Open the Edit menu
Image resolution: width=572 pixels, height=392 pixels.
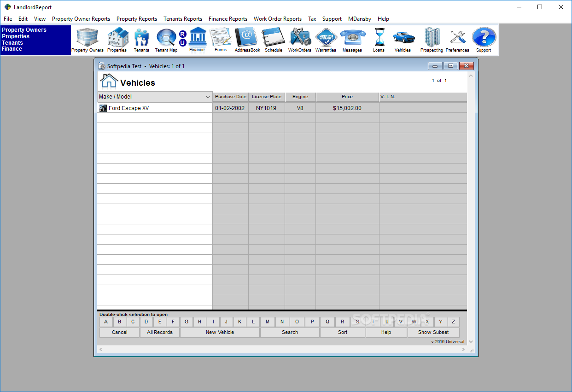(23, 19)
